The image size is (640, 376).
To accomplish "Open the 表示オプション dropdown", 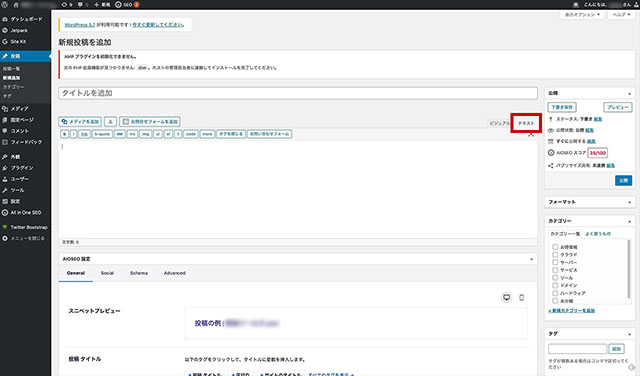I will click(582, 15).
